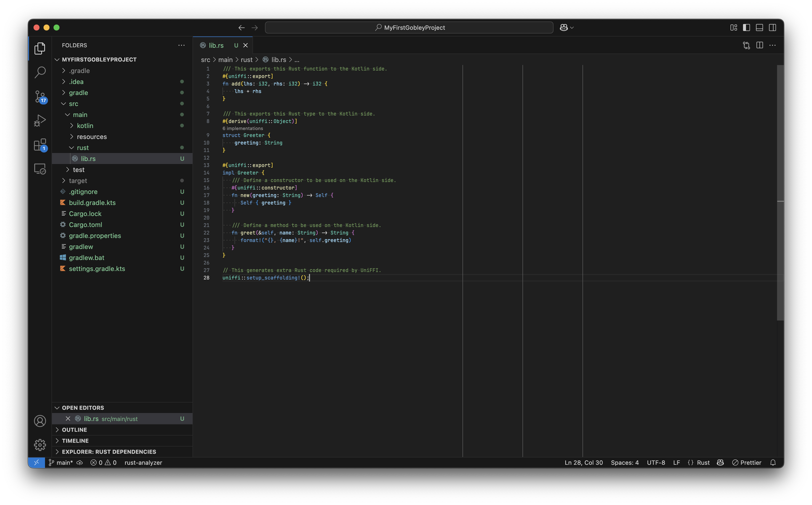
Task: Toggle the primary side bar
Action: [x=746, y=27]
